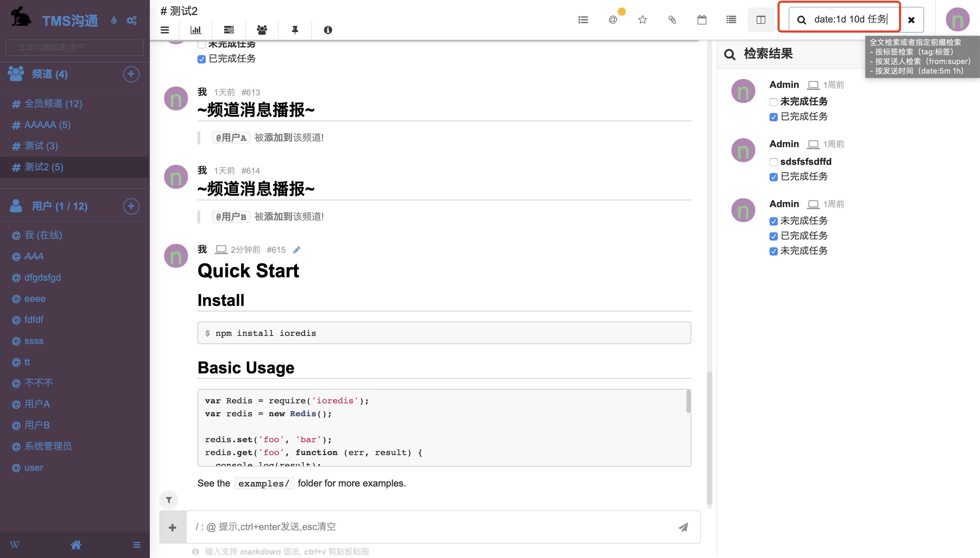Toggle first 未完成任务 checkbox in third result
980x558 pixels.
point(773,221)
